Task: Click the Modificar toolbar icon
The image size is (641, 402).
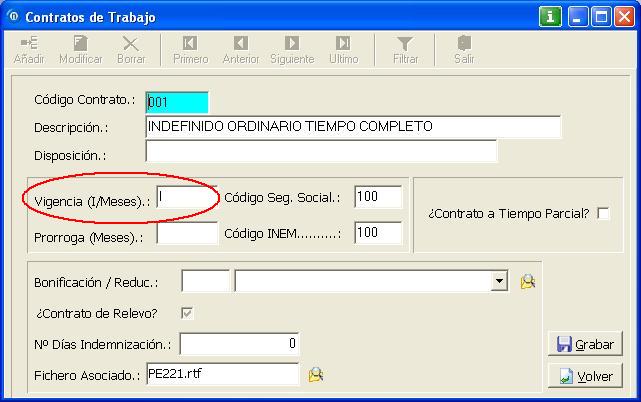Action: point(81,50)
